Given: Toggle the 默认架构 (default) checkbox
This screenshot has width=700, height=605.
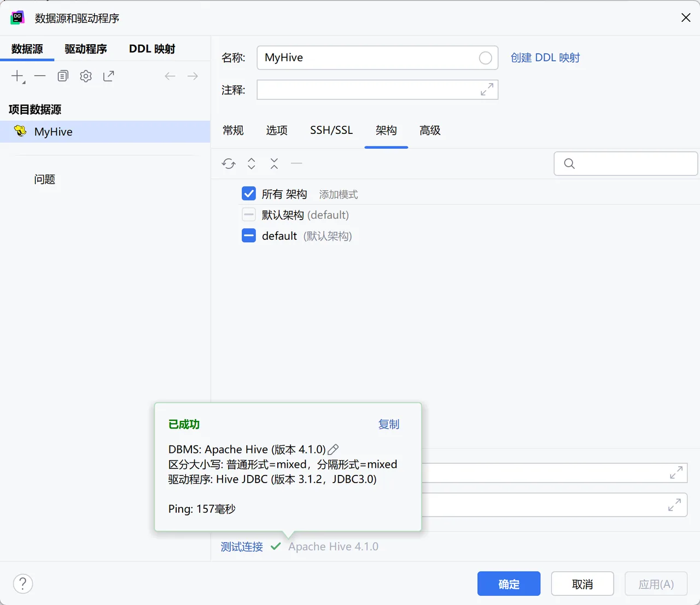Looking at the screenshot, I should [249, 214].
